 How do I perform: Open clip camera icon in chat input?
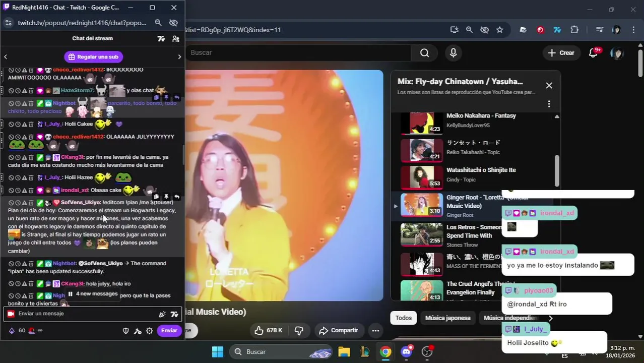[x=11, y=314]
